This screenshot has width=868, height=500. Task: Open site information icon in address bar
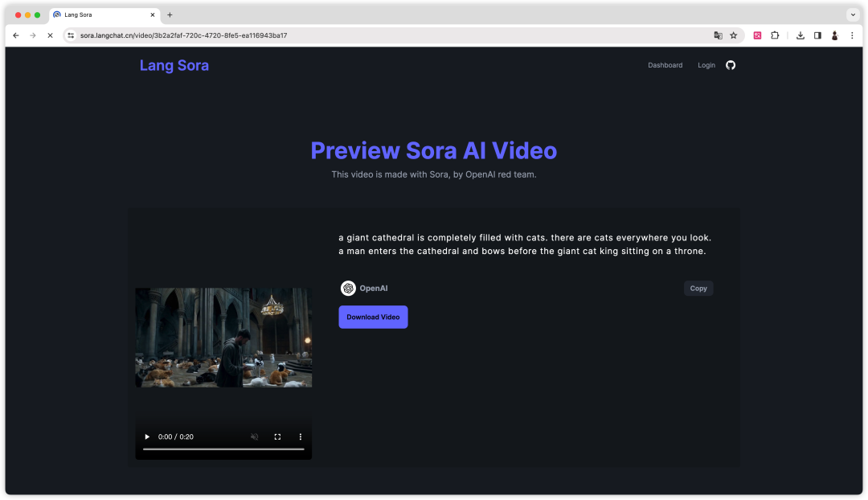[x=71, y=35]
